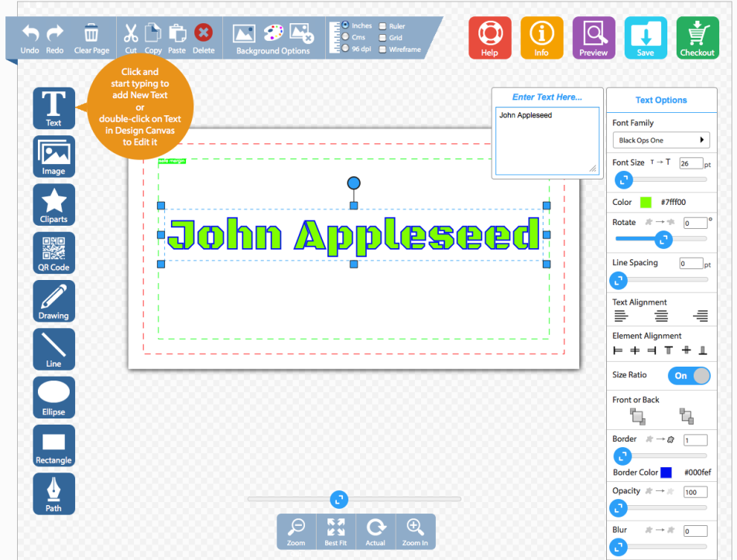Screen dimensions: 737x560
Task: Click the Border width slider handle
Action: tap(622, 456)
